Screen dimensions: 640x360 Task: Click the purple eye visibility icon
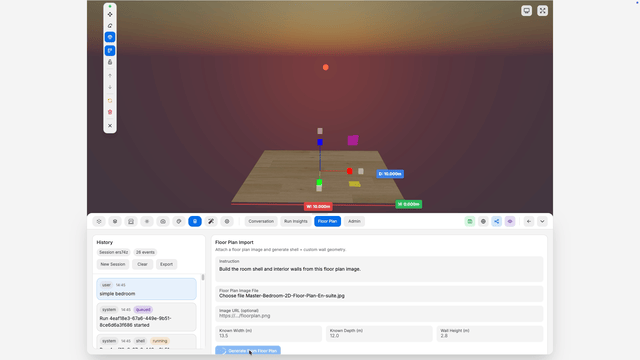click(x=510, y=221)
